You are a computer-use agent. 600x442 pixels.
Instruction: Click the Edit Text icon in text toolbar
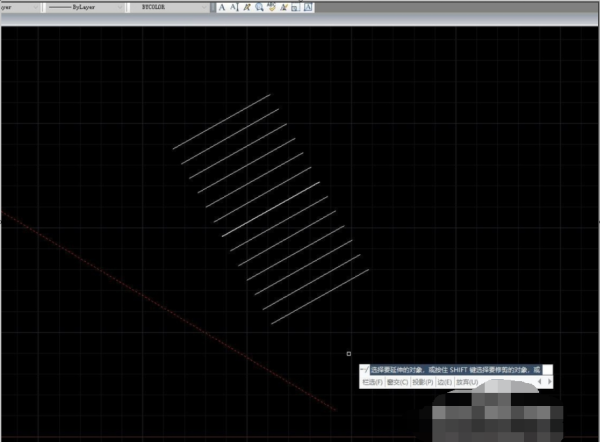pos(247,7)
